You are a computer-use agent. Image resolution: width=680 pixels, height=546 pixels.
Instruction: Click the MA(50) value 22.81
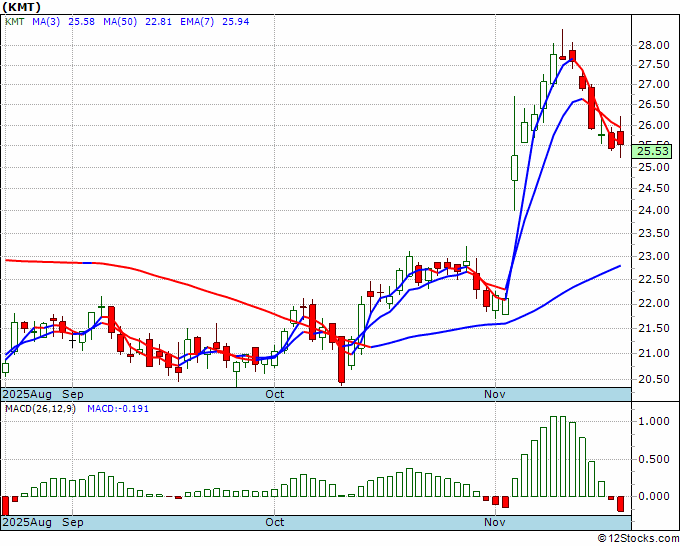(x=158, y=22)
